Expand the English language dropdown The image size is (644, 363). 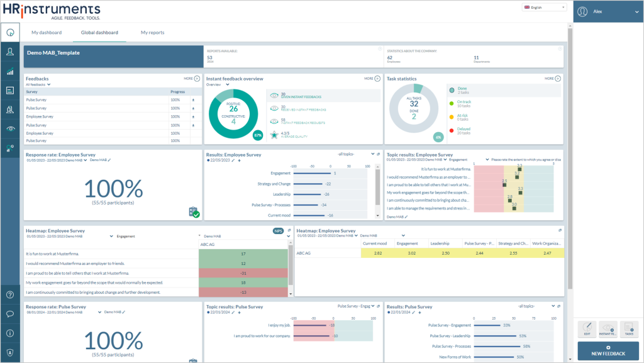545,8
